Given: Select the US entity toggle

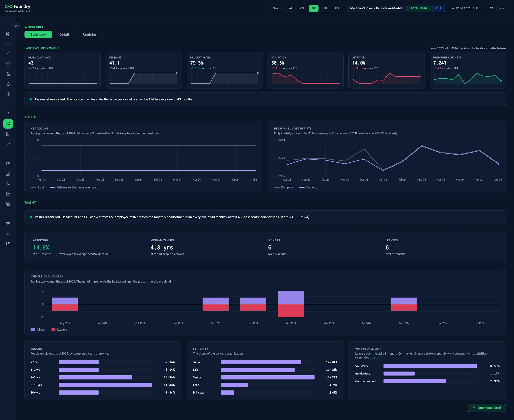Looking at the screenshot, I should tap(337, 8).
